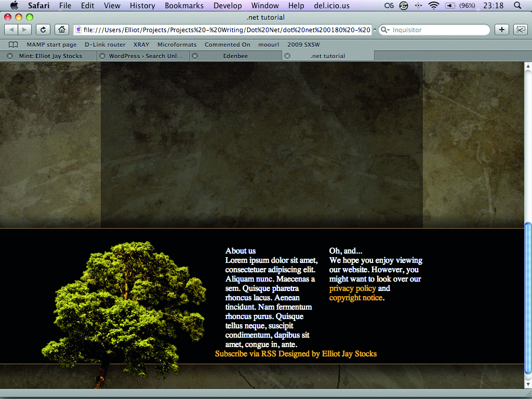This screenshot has height=399, width=532.
Task: Click Designed by Elliot Jay Stocks link
Action: click(327, 353)
